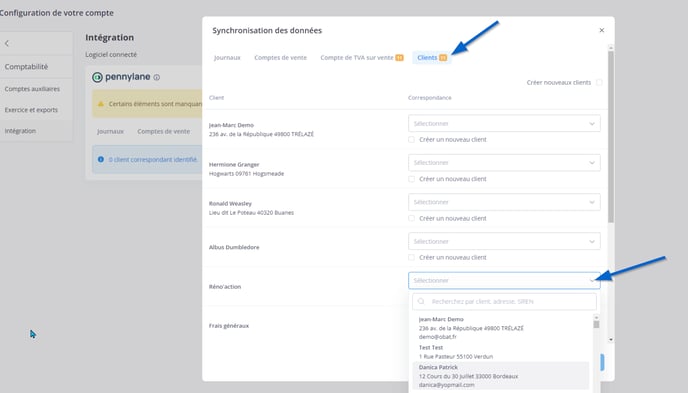688x393 pixels.
Task: Click the dropdown list scrollbar
Action: pos(596,324)
